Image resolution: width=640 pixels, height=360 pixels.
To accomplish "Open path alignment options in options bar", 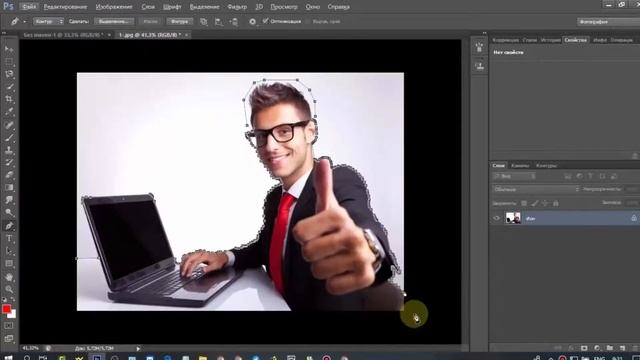I will point(219,22).
